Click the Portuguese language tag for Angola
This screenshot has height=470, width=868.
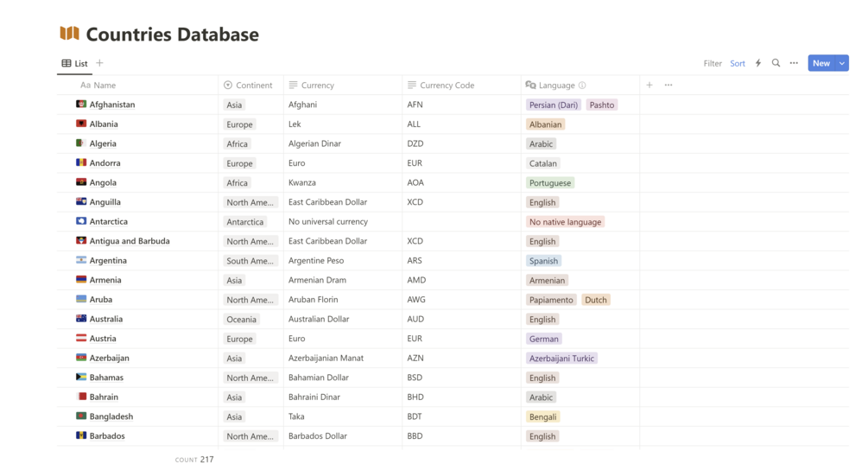point(550,183)
